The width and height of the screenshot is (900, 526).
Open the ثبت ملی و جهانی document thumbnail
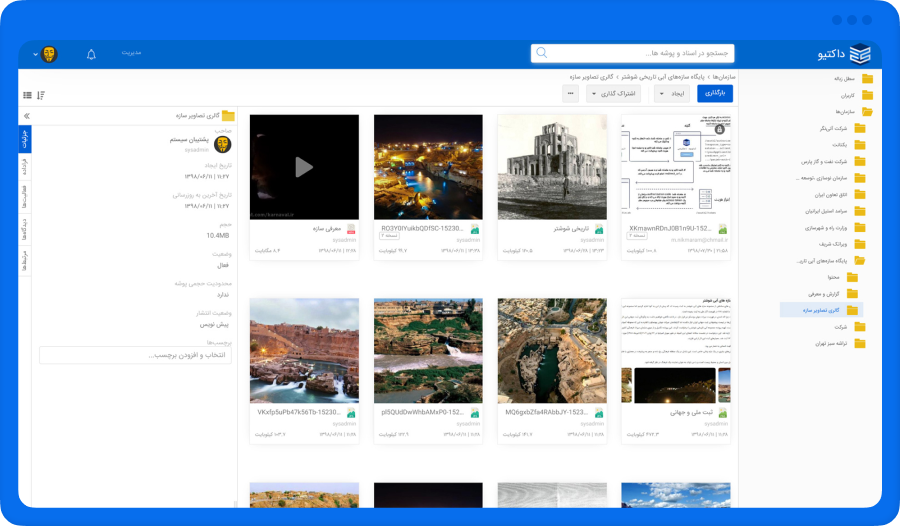(x=676, y=351)
